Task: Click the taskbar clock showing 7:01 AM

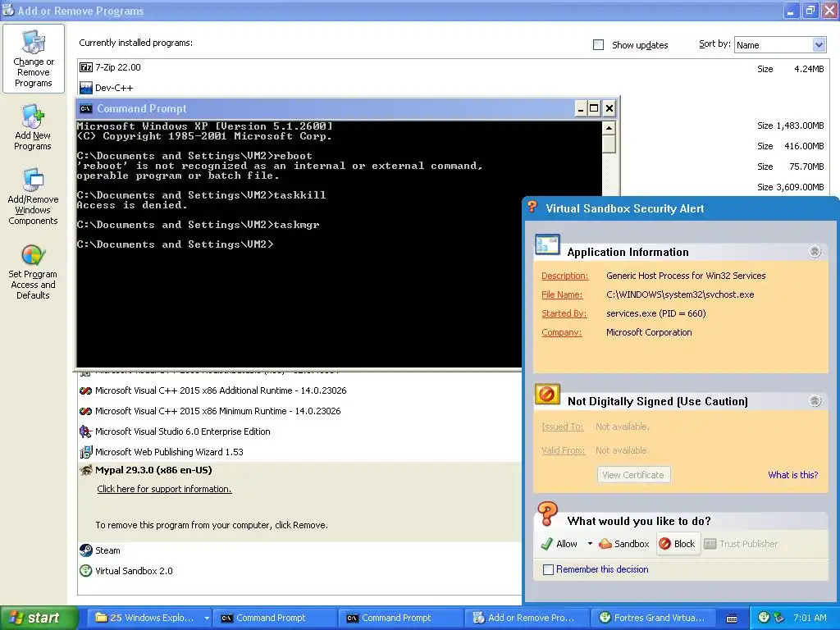Action: 810,618
